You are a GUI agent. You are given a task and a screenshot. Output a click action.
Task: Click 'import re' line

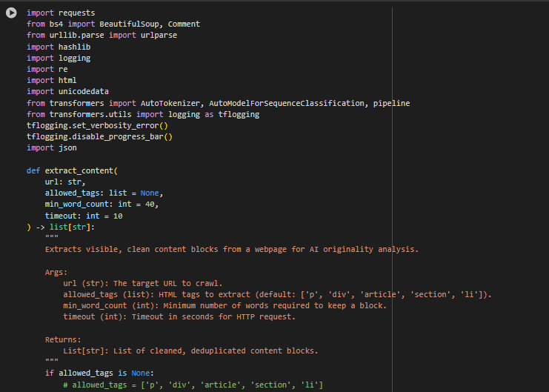(x=47, y=70)
